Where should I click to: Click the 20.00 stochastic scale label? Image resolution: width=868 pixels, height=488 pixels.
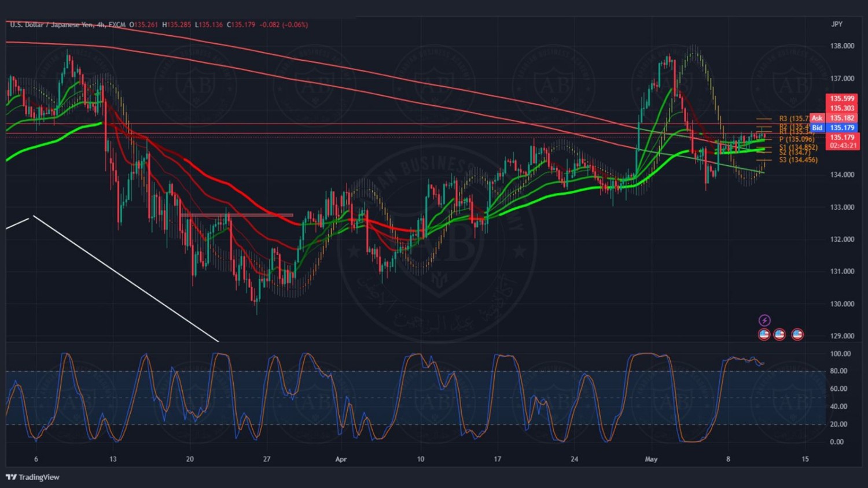tap(838, 424)
